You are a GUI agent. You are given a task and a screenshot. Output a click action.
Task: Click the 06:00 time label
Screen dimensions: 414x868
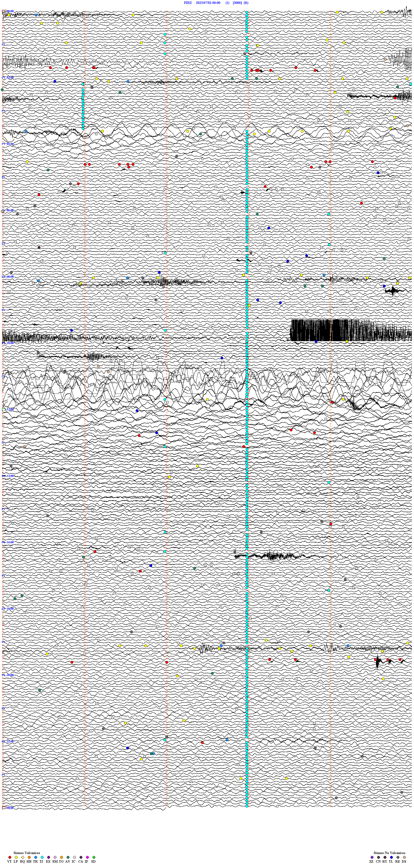[x=10, y=210]
